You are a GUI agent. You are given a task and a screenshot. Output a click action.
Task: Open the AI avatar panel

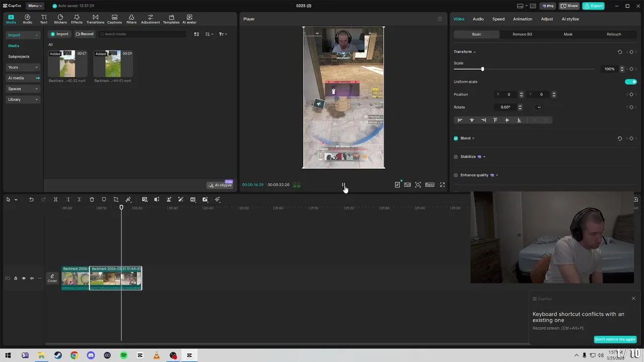point(189,19)
